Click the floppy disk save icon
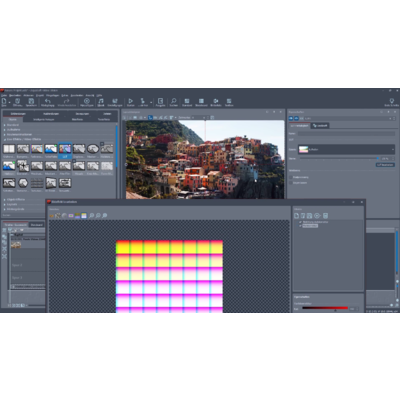The width and height of the screenshot is (400, 400). (31, 101)
